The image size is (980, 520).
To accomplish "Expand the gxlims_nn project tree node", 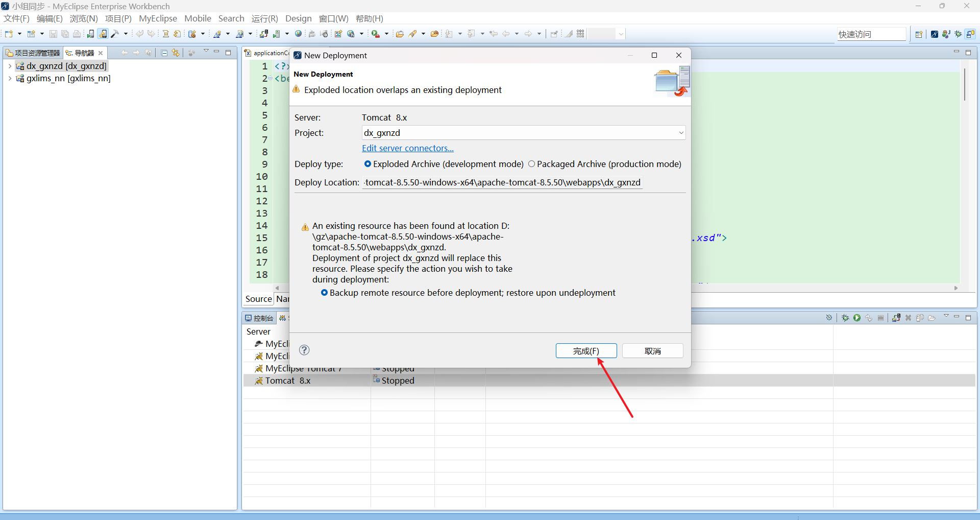I will pos(10,78).
